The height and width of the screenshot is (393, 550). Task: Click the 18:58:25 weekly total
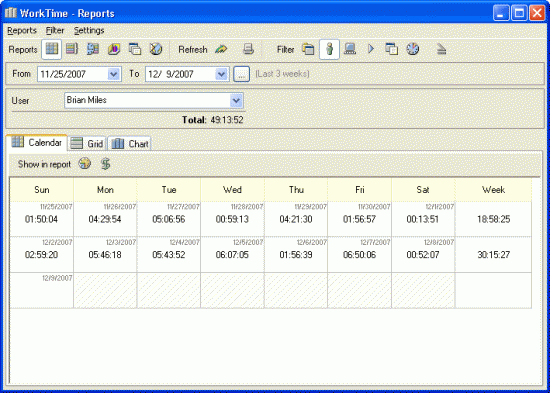[x=494, y=219]
